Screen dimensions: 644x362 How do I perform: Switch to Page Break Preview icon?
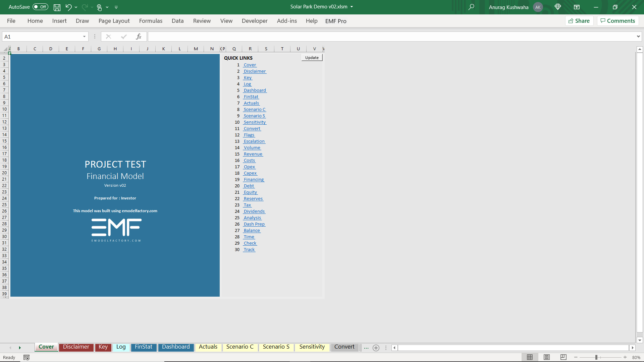coord(563,357)
